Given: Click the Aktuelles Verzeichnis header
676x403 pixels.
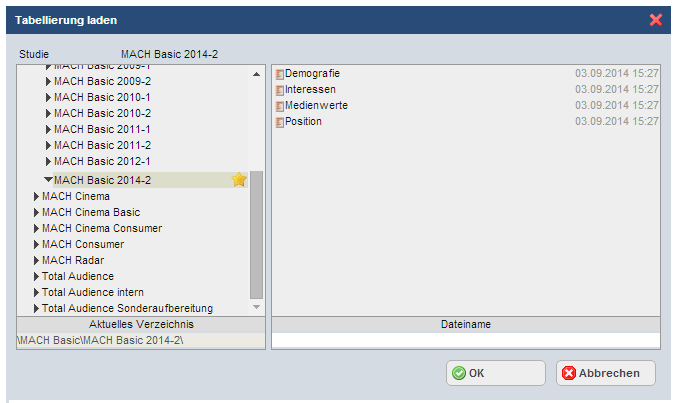Looking at the screenshot, I should coord(141,325).
